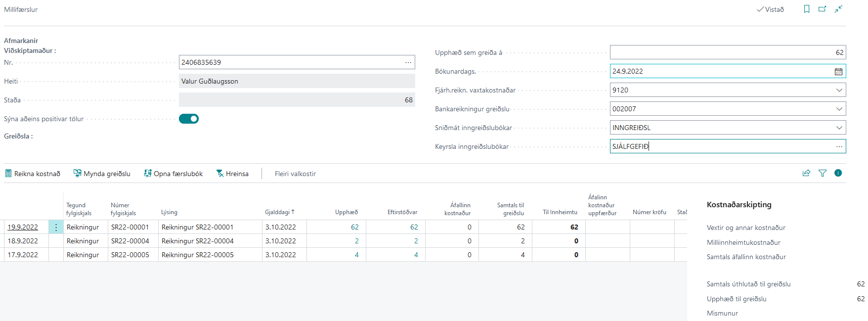
Task: Expand Bankareikningur greiðslu dropdown
Action: click(839, 109)
